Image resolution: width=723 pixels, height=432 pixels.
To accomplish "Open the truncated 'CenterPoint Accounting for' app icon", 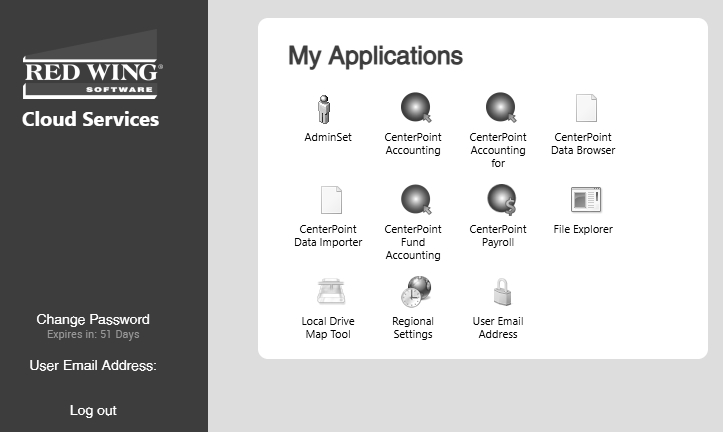I will point(498,108).
